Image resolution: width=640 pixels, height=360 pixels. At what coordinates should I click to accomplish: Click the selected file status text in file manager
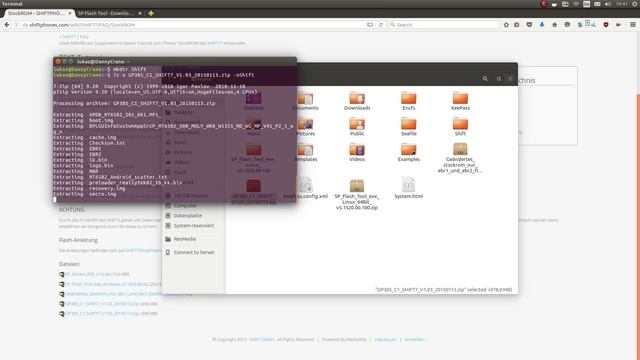tap(444, 290)
